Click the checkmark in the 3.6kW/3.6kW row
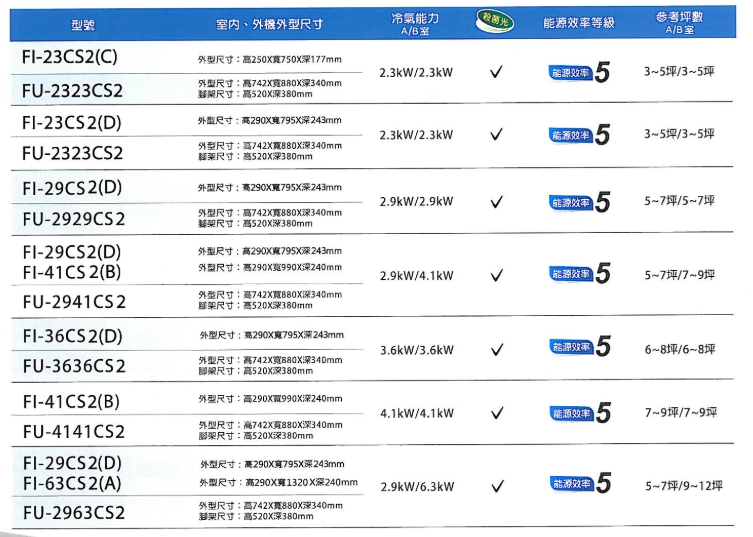The width and height of the screenshot is (753, 537). [x=495, y=350]
